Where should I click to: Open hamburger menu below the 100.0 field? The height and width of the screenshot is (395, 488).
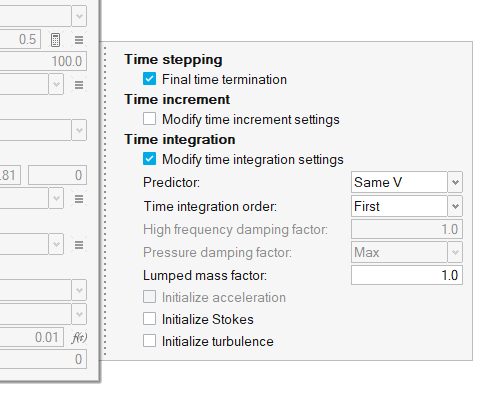[79, 85]
